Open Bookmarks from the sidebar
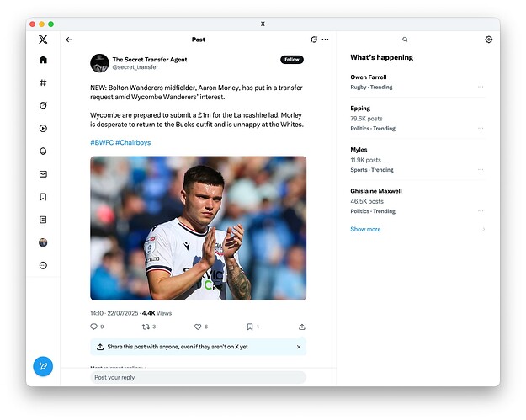Viewport: 526px width, 420px height. (x=43, y=197)
